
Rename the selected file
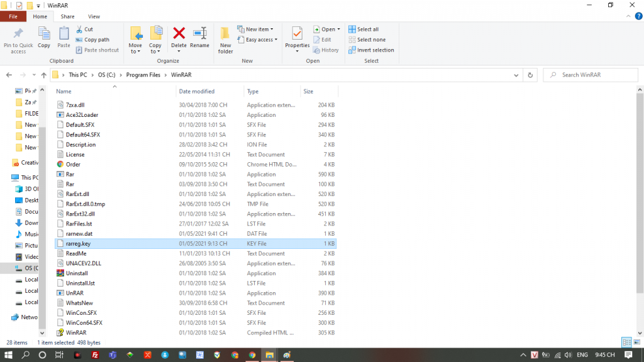[x=199, y=38]
